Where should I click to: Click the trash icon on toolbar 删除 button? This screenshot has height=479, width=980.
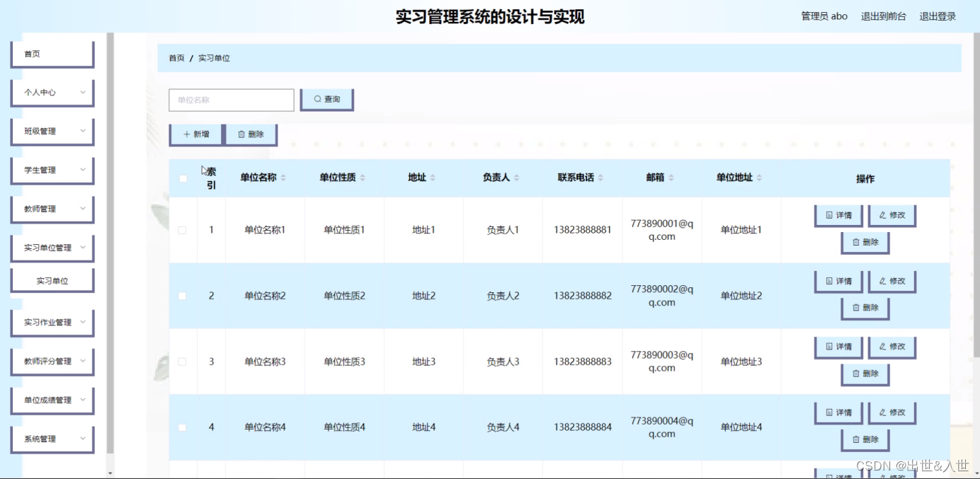point(241,134)
